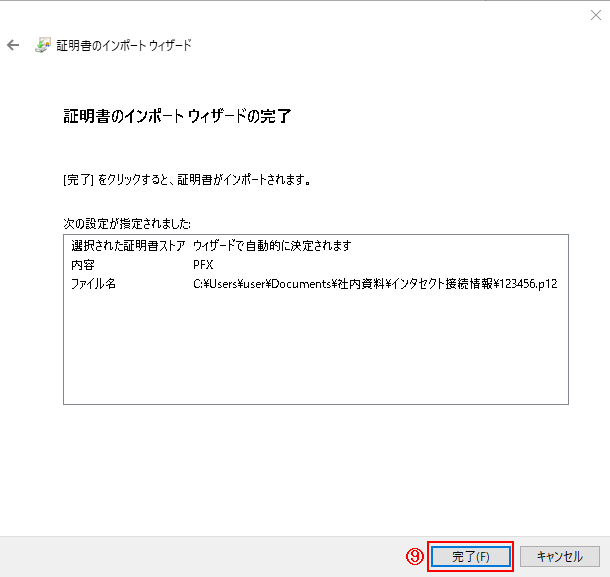Image resolution: width=610 pixels, height=577 pixels.
Task: Click the red circled 9 step marker
Action: 415,556
